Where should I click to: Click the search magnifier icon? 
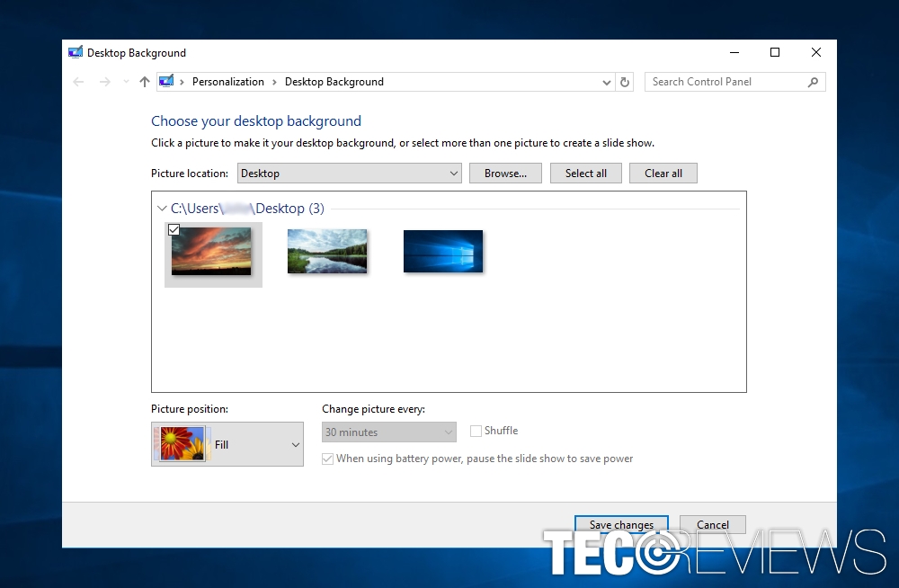click(x=813, y=82)
